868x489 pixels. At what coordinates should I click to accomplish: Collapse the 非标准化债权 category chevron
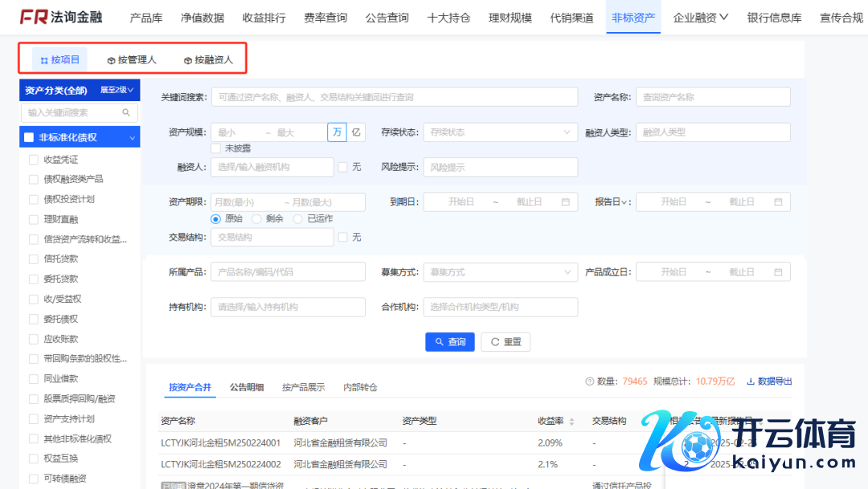tap(132, 138)
